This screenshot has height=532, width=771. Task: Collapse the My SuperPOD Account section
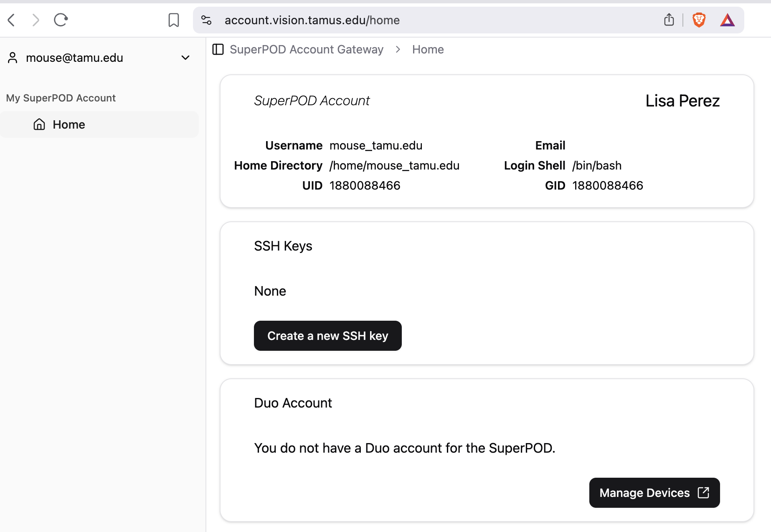[61, 98]
